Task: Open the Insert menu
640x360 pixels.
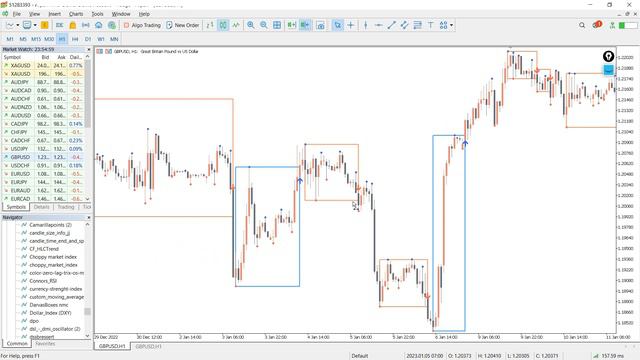Action: click(54, 14)
